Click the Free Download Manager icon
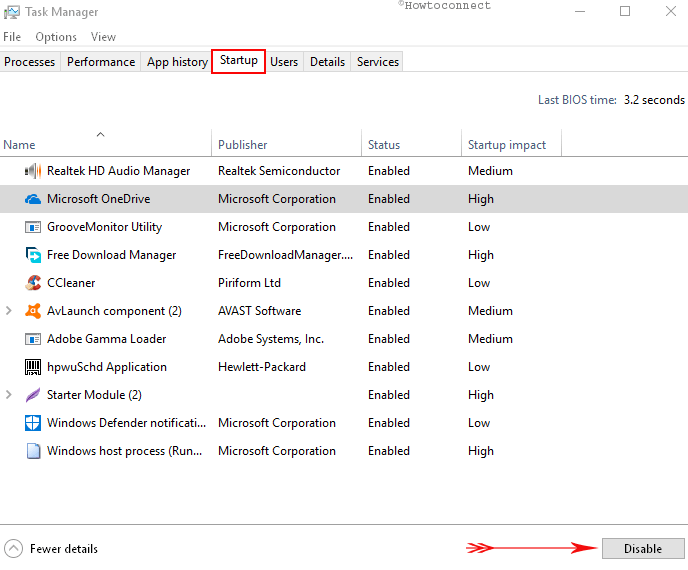688x570 pixels. coord(33,255)
